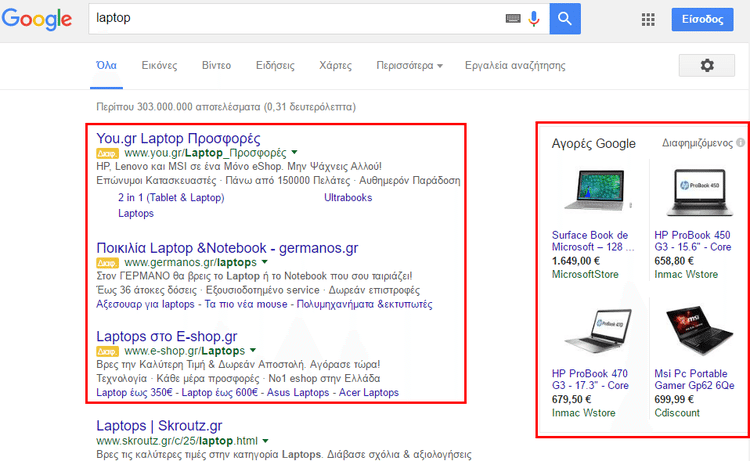
Task: Open the Ποικιλία Laptop &Notebook germanos.gr result
Action: (227, 248)
